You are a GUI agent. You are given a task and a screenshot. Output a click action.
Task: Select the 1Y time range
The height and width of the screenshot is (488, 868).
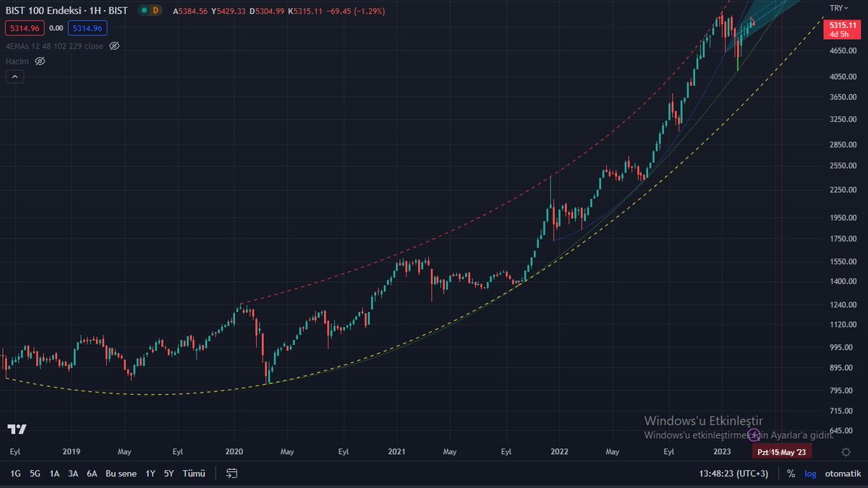(x=150, y=474)
